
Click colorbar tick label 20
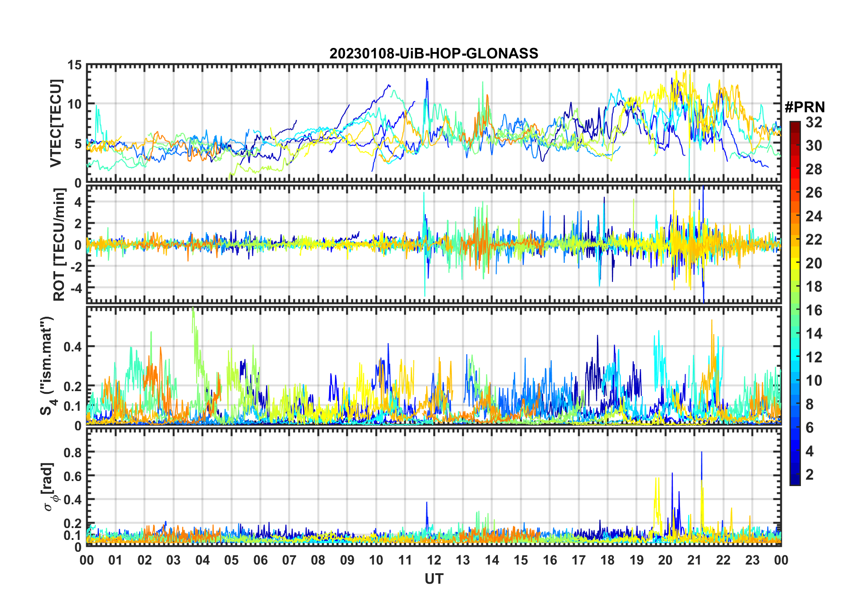point(813,263)
